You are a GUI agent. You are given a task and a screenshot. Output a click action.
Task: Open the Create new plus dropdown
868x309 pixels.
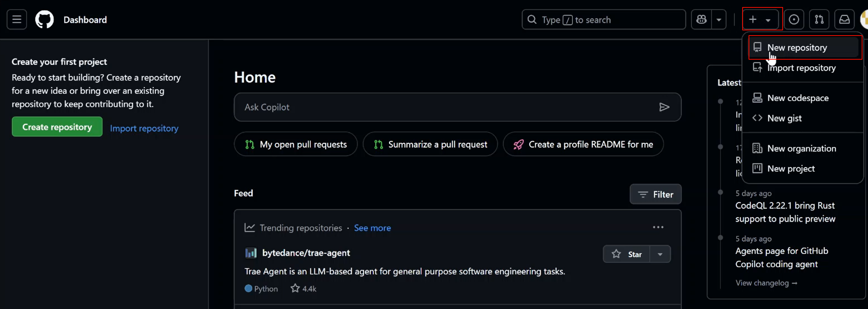click(x=760, y=19)
